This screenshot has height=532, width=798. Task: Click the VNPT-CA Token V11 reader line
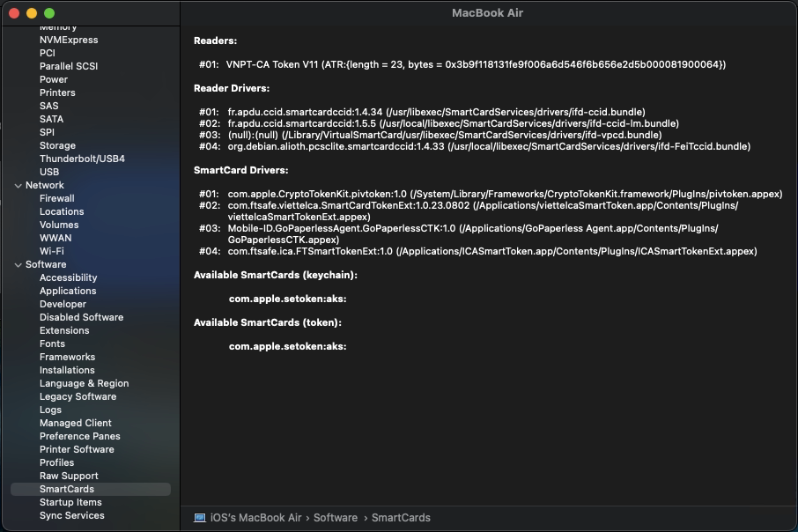pyautogui.click(x=462, y=64)
